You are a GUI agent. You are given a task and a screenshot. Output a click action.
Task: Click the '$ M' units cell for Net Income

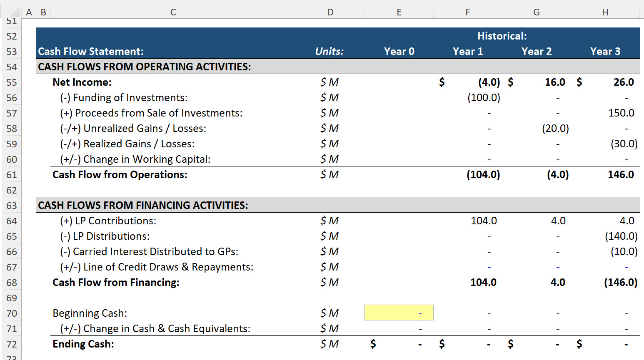point(329,82)
